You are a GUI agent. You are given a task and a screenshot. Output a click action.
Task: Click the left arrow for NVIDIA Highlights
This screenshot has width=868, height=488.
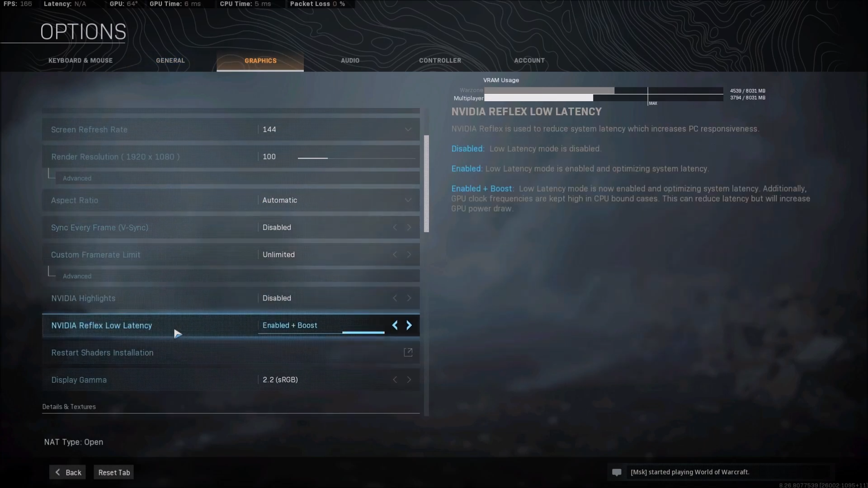(x=395, y=297)
